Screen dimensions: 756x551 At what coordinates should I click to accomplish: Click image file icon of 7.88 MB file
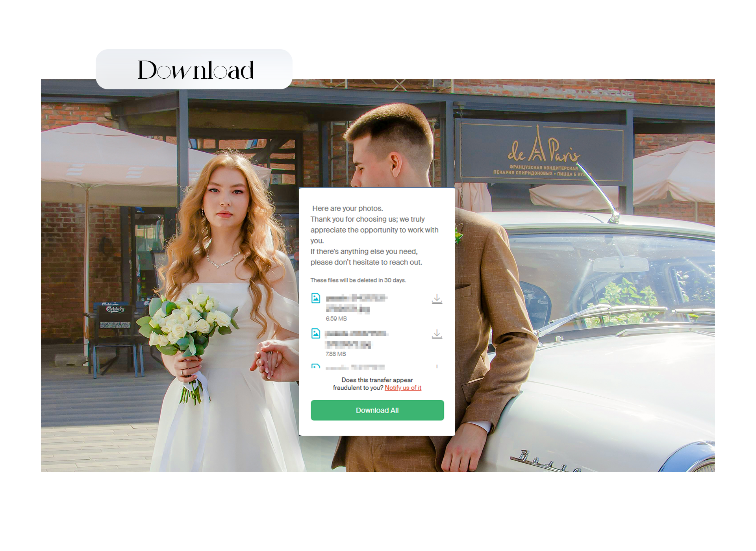tap(316, 333)
